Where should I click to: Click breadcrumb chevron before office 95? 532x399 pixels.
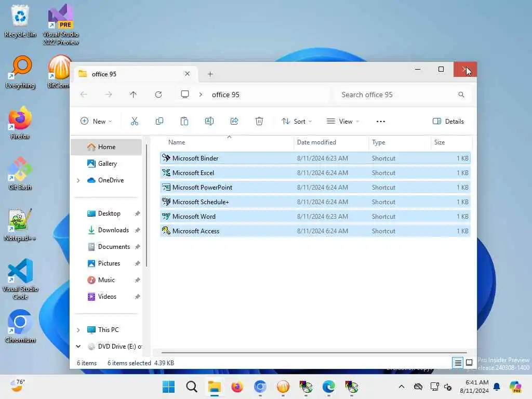pos(201,95)
